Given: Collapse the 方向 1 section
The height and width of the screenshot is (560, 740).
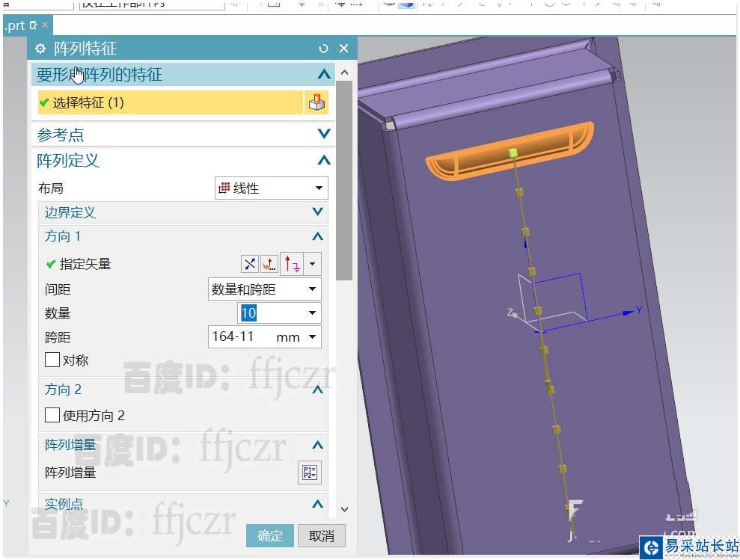Looking at the screenshot, I should click(x=317, y=236).
